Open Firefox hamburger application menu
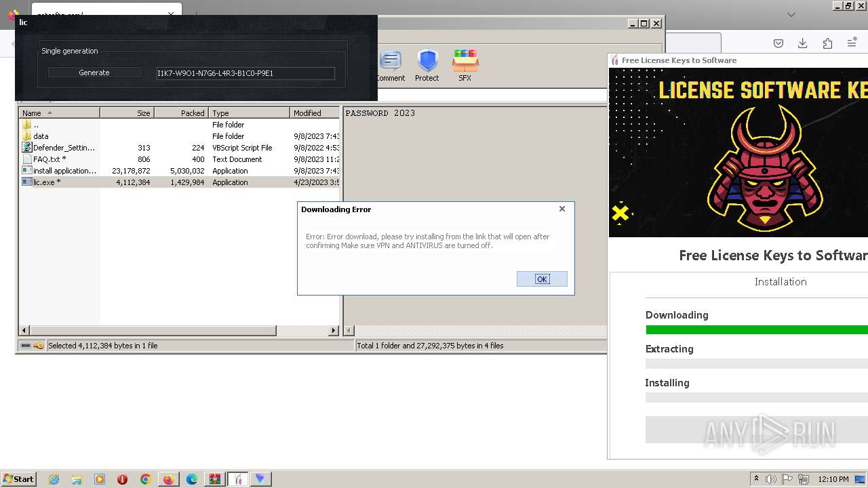 852,43
